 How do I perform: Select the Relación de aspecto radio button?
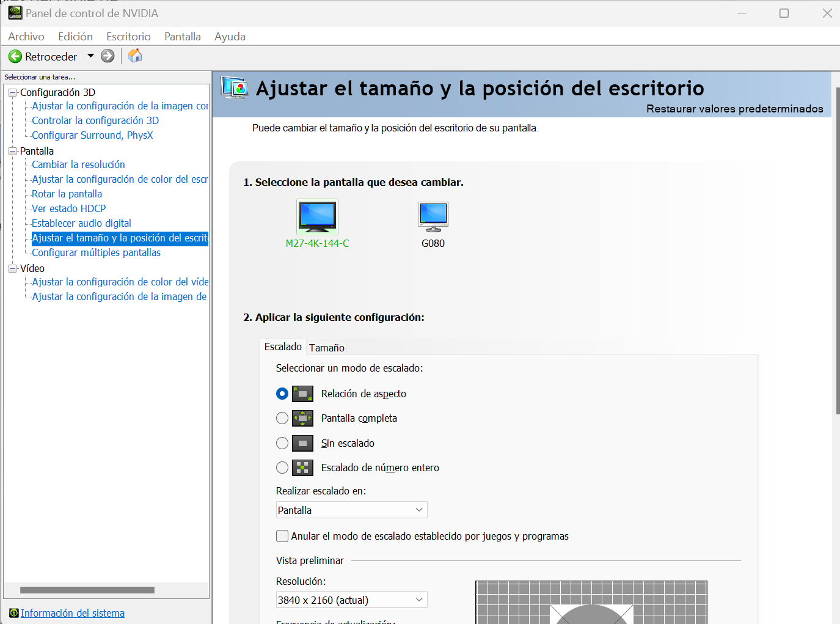[282, 394]
